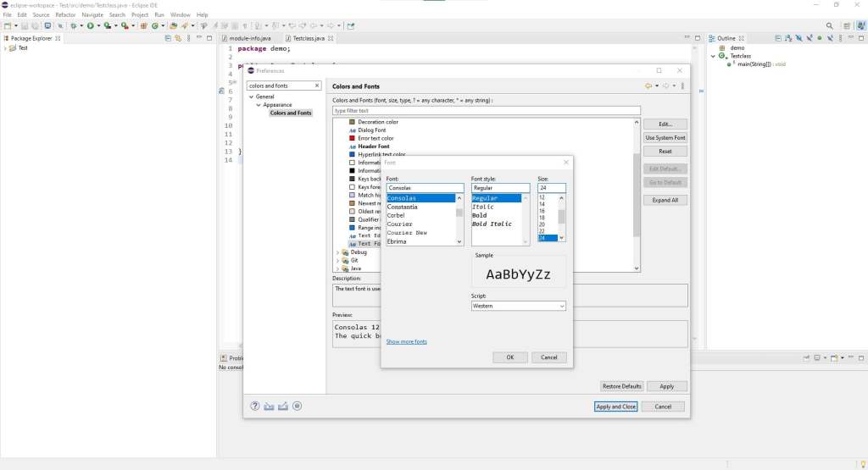Open the Script dropdown showing Western
The height and width of the screenshot is (470, 868).
tap(518, 306)
